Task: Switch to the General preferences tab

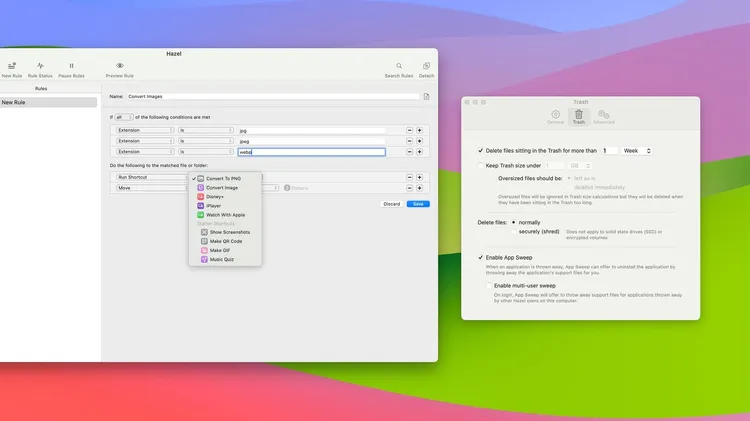Action: (555, 117)
